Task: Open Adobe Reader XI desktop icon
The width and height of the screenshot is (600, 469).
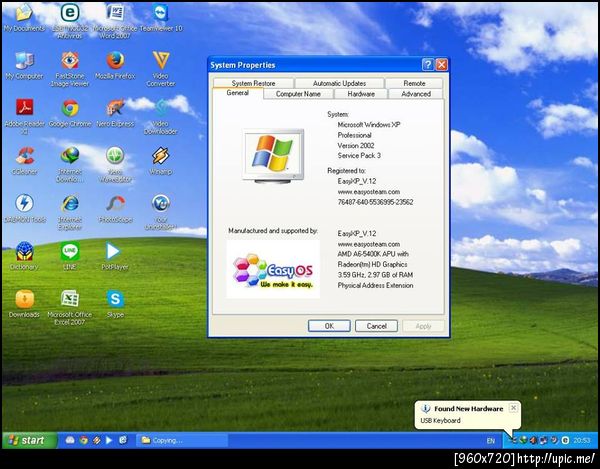Action: pyautogui.click(x=24, y=116)
